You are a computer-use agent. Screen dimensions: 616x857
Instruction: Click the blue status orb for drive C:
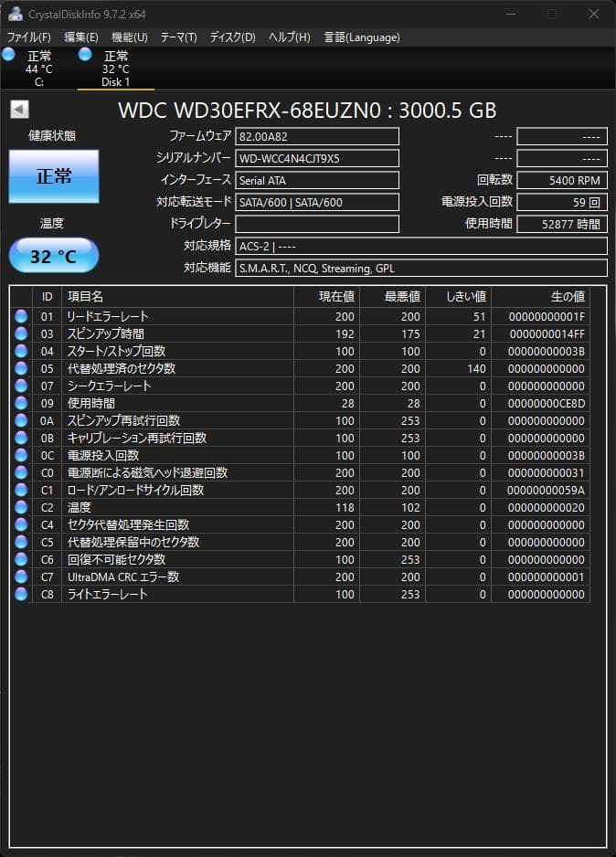click(x=8, y=54)
